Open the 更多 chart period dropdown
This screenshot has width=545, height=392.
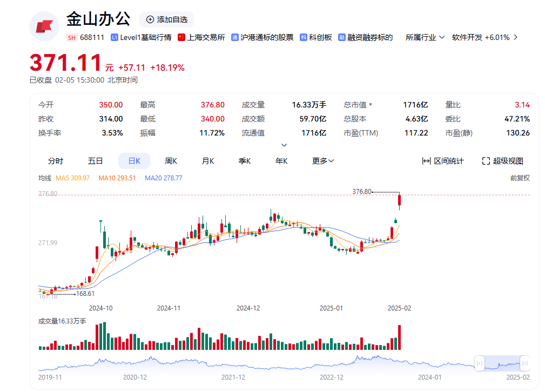coord(323,161)
